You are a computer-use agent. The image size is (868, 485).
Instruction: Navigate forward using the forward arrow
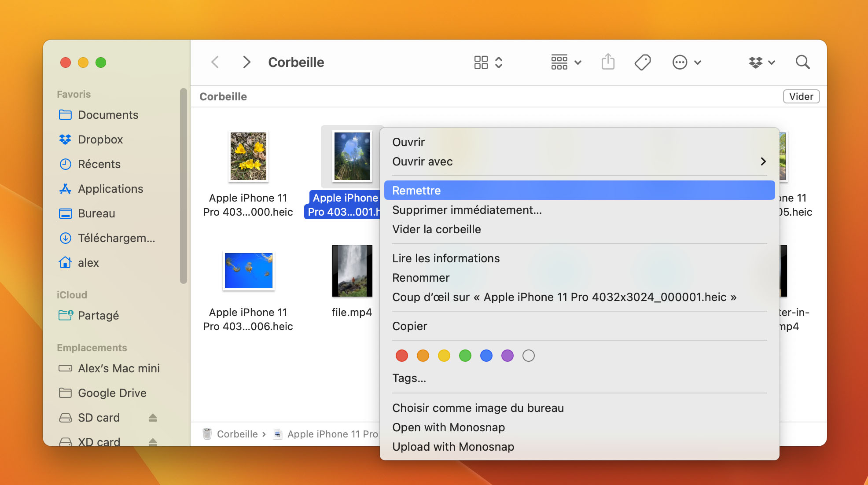[246, 61]
